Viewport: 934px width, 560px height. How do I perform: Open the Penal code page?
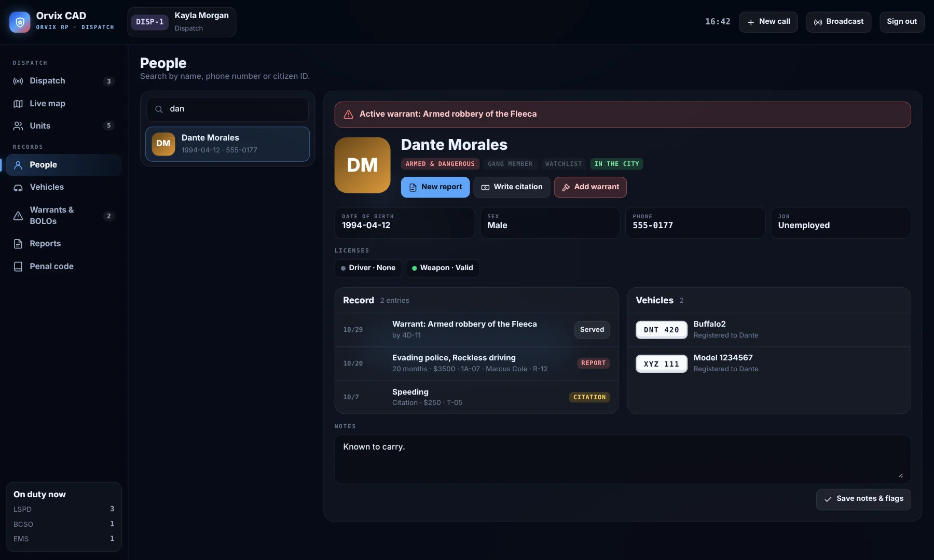[64, 267]
